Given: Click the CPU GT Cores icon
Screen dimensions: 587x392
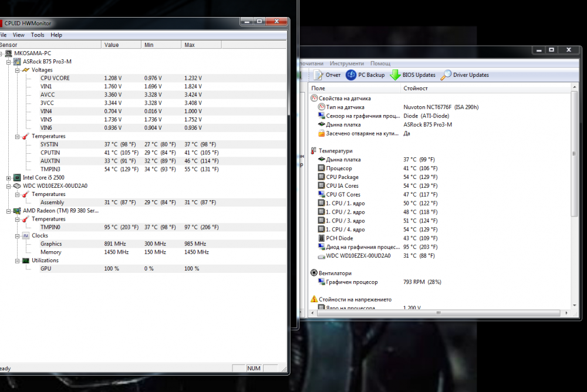Looking at the screenshot, I should pyautogui.click(x=321, y=194).
